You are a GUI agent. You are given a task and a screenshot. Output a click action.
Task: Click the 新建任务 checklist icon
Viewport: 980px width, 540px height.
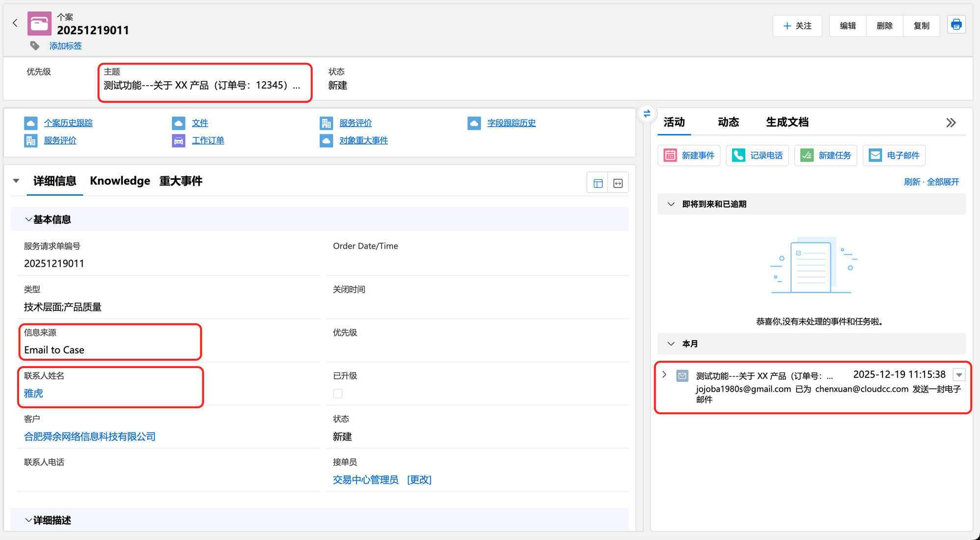[x=807, y=155]
